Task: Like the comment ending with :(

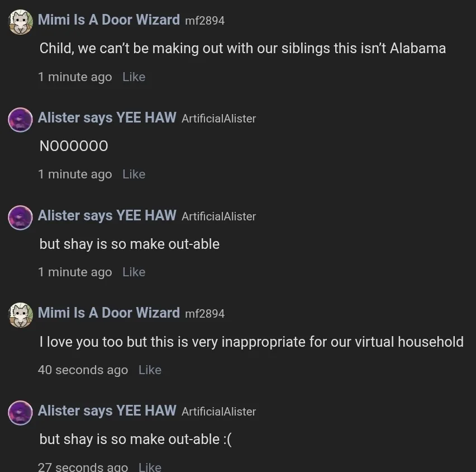Action: point(150,467)
